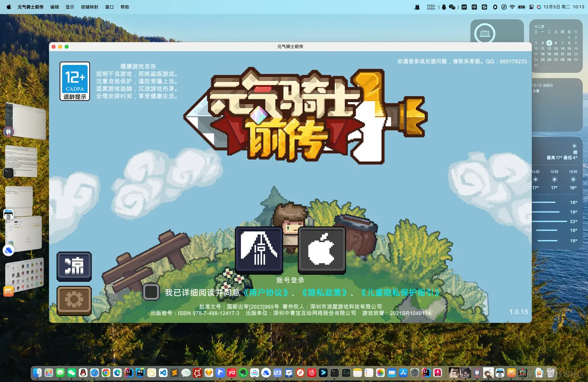
Task: Open the 按键映射 menu
Action: point(89,7)
